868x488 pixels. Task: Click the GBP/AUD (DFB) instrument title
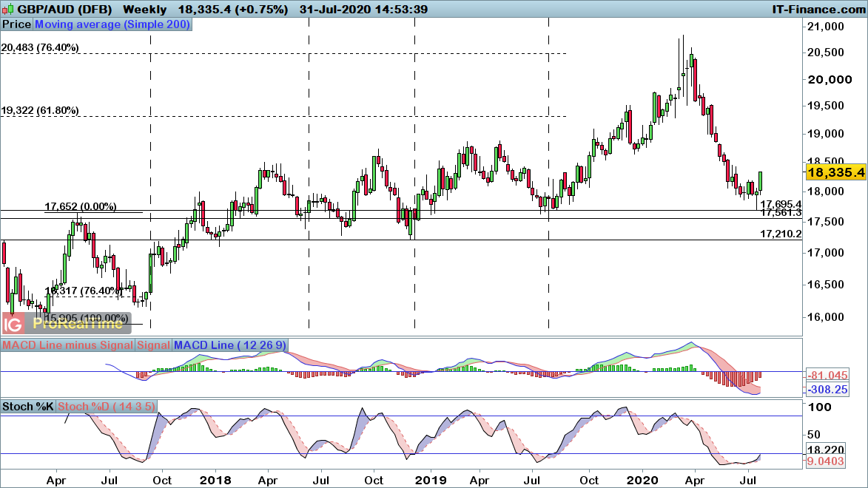(x=64, y=10)
